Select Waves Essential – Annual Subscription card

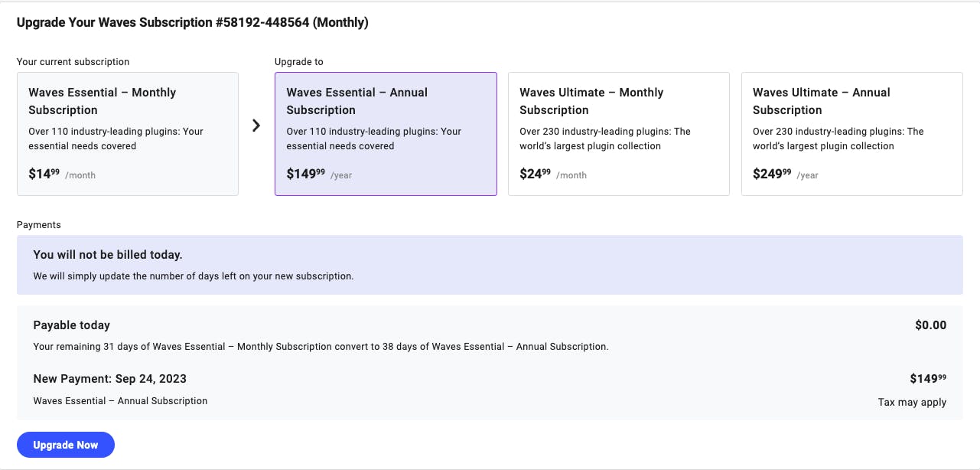386,134
